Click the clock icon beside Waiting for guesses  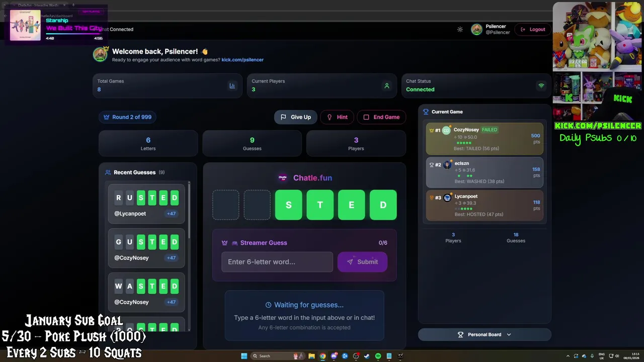(268, 305)
